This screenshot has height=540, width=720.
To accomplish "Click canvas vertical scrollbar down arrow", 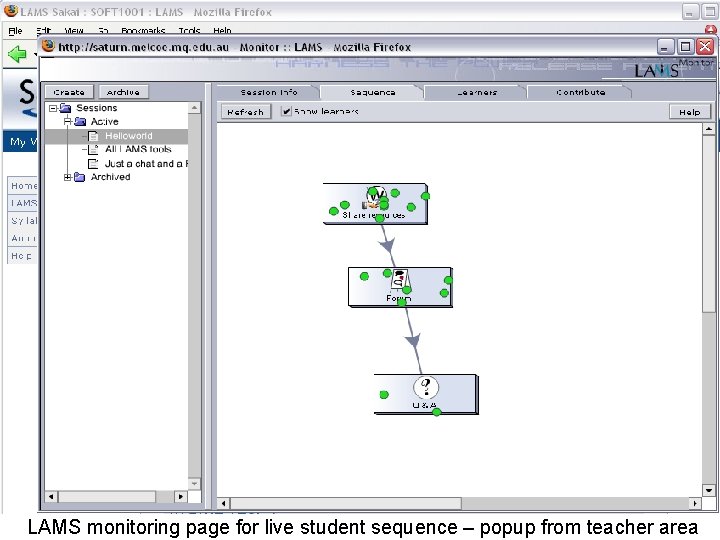I will (x=709, y=490).
